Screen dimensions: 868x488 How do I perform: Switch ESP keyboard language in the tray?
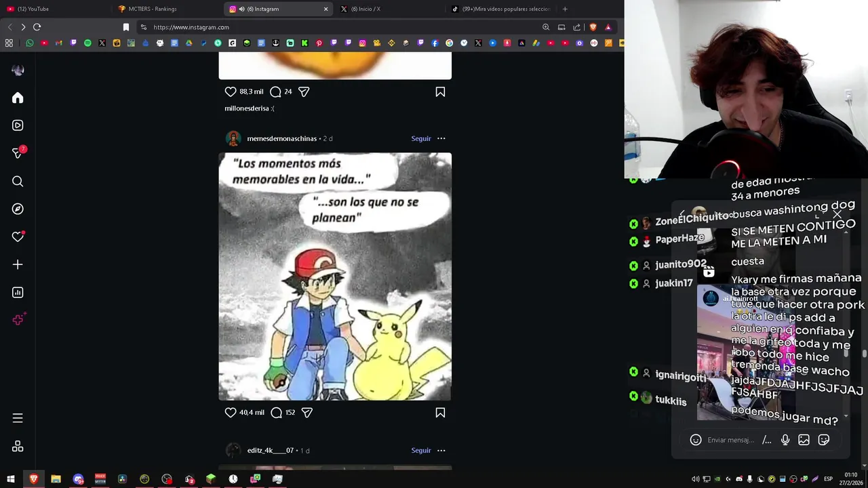click(829, 479)
